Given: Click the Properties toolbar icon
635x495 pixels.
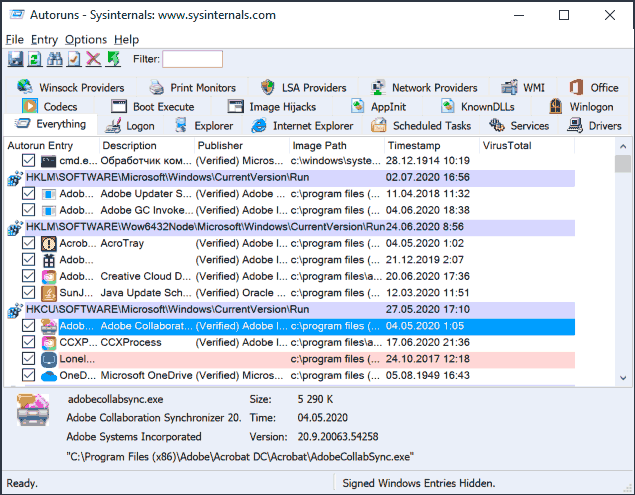Looking at the screenshot, I should [74, 59].
